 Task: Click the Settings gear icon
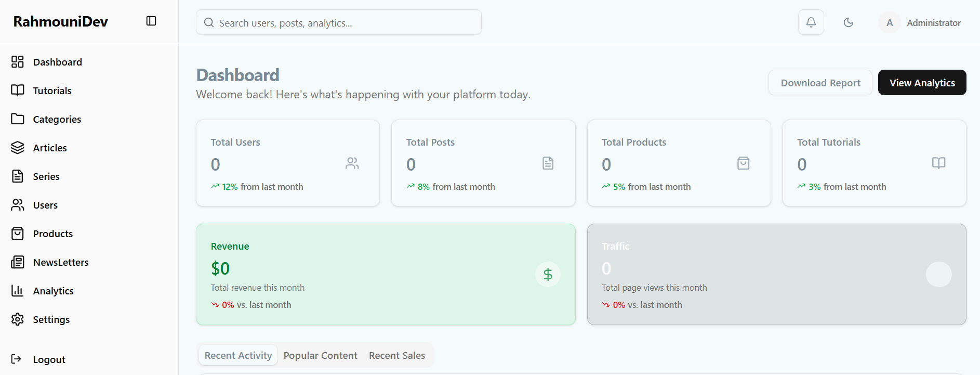click(18, 319)
